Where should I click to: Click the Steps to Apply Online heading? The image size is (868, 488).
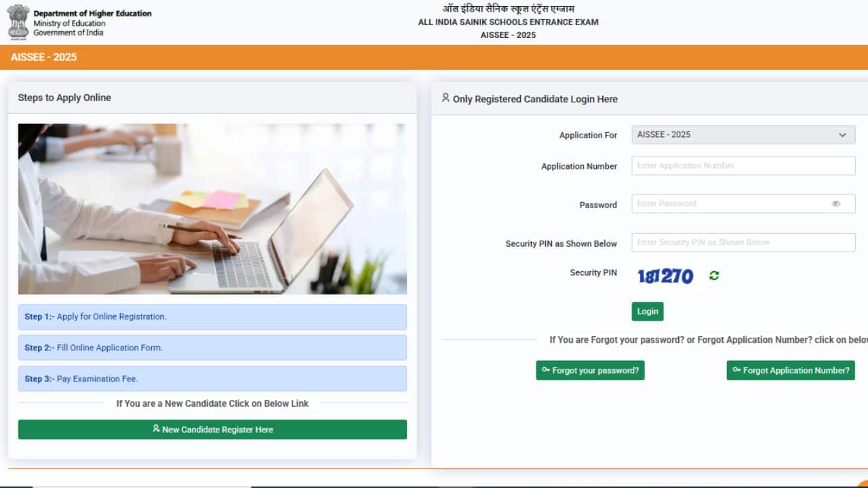click(64, 98)
